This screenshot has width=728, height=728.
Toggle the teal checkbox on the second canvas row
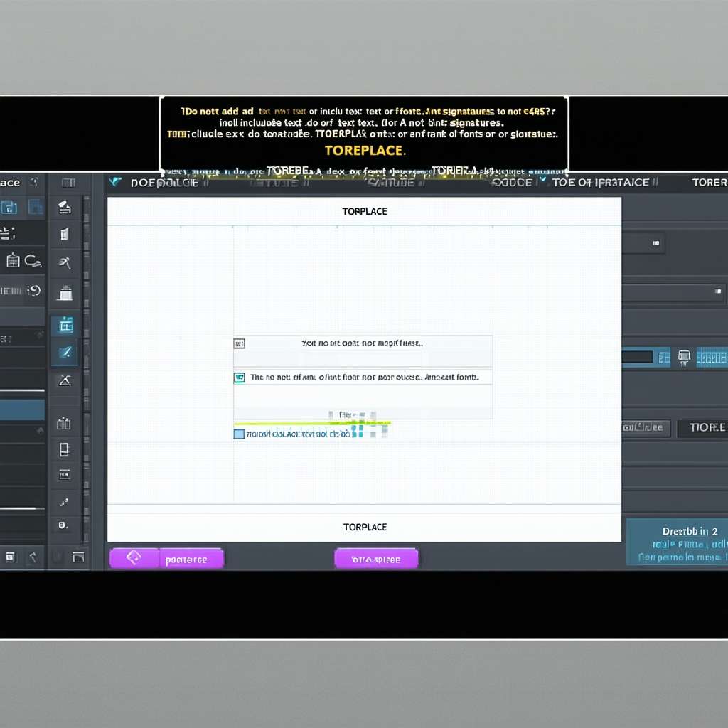pos(240,378)
